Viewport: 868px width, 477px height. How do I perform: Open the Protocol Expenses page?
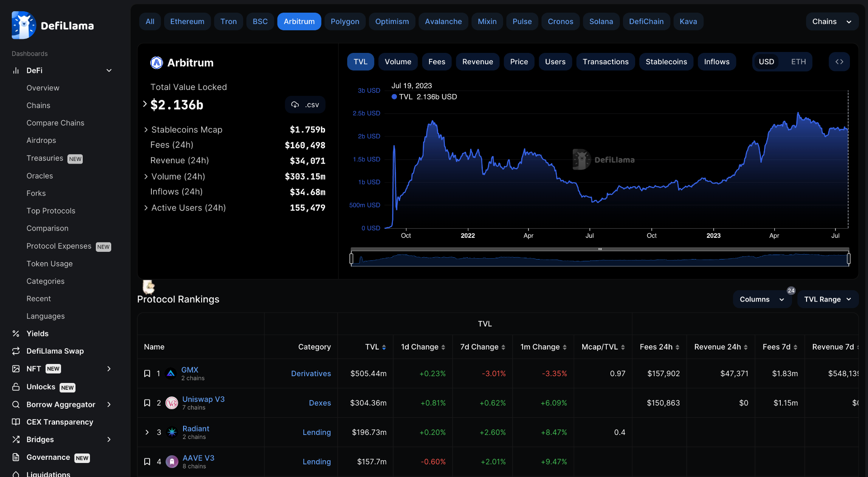tap(59, 246)
